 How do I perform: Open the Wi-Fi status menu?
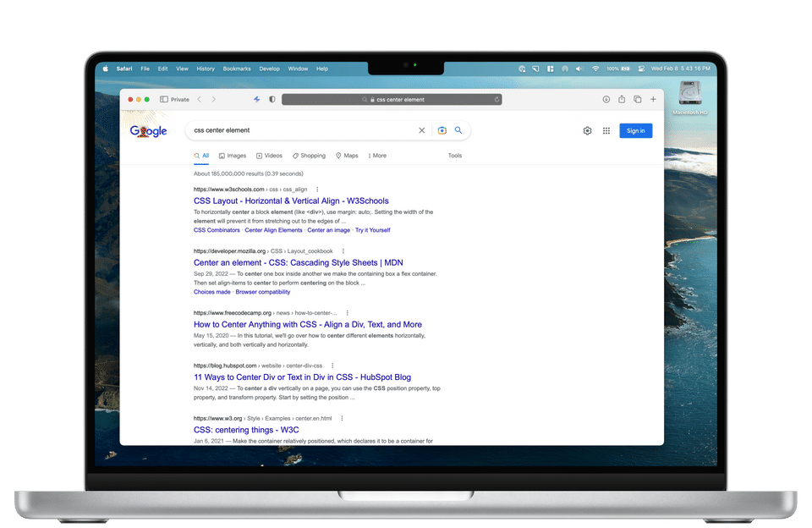coord(595,69)
